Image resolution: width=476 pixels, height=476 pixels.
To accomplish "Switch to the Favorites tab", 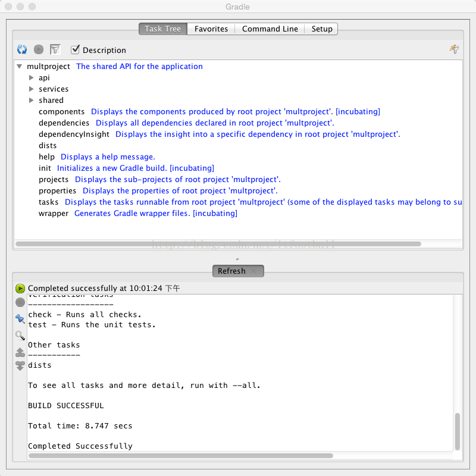I will (x=211, y=29).
